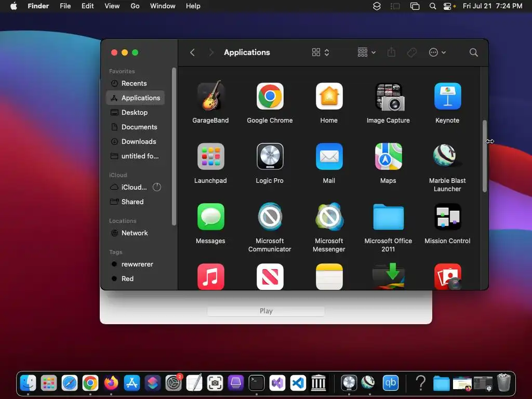The height and width of the screenshot is (399, 532).
Task: Open the icon view switcher dropdown
Action: tap(321, 52)
